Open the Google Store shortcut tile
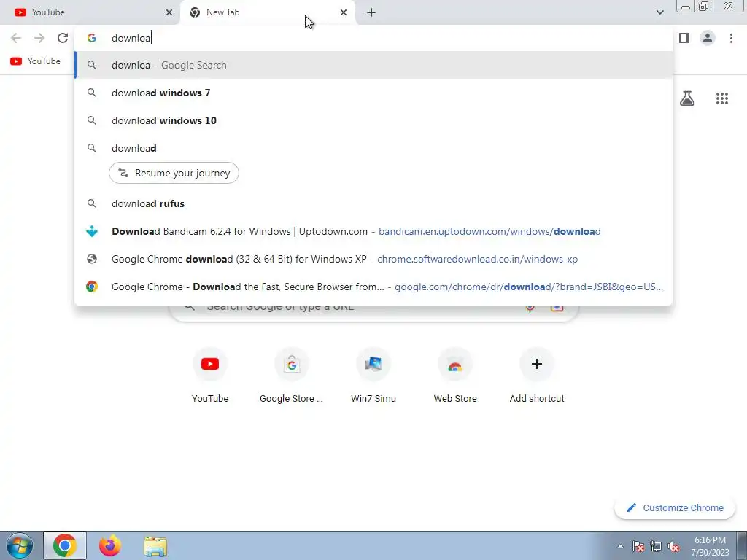This screenshot has height=560, width=747. tap(292, 376)
